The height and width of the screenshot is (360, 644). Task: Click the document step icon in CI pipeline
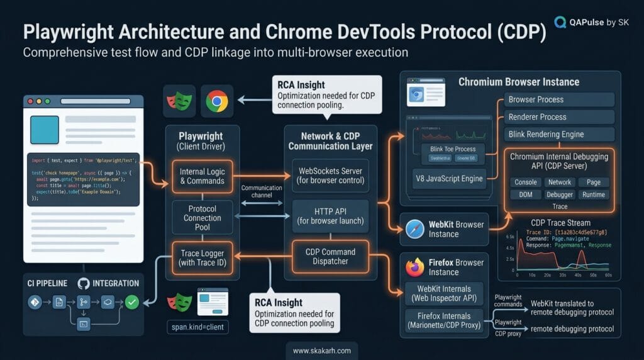[x=59, y=302]
